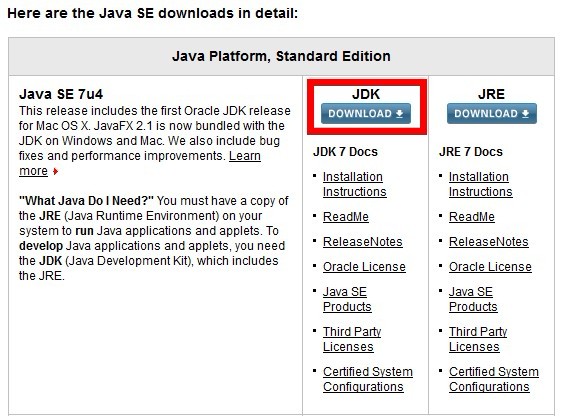The image size is (565, 416).
Task: Click the 'Java SE 7u4' heading
Action: coord(61,94)
